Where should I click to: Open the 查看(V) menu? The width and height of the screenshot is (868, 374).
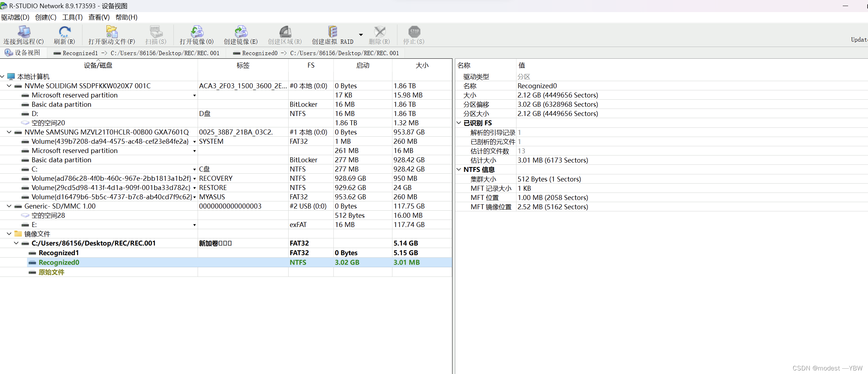pyautogui.click(x=99, y=17)
